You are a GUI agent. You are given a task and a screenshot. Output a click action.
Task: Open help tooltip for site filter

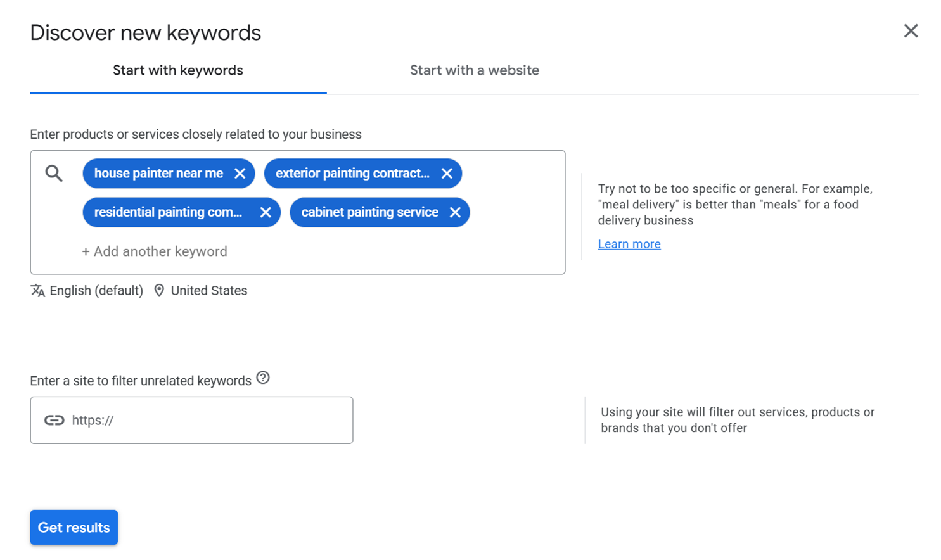pos(263,378)
